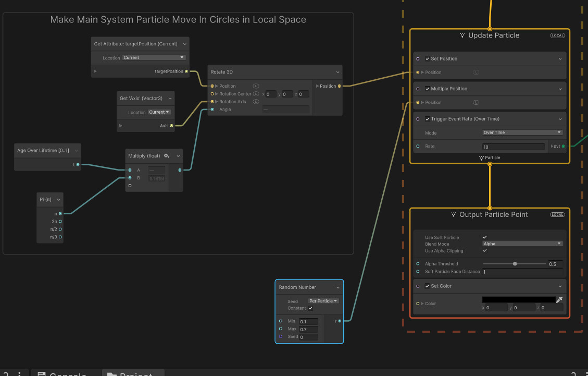The width and height of the screenshot is (588, 376).
Task: Open settings gear on the Multiply (float) node
Action: point(168,155)
